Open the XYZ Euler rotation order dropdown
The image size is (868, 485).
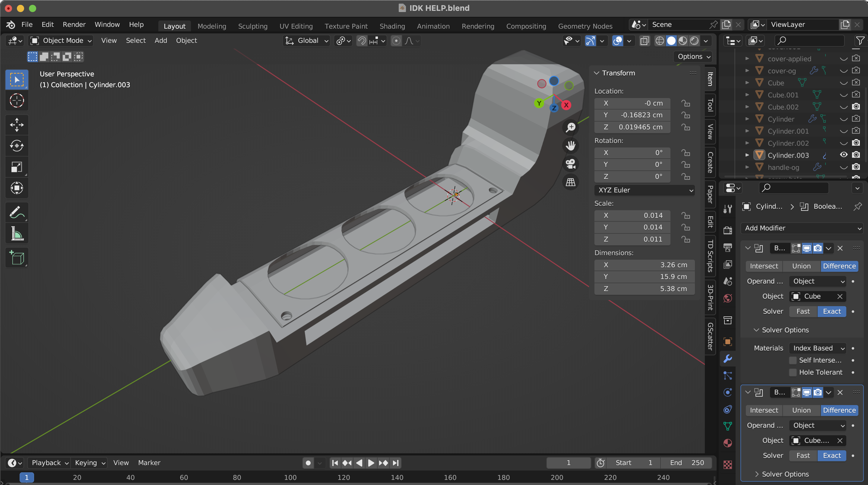tap(644, 190)
